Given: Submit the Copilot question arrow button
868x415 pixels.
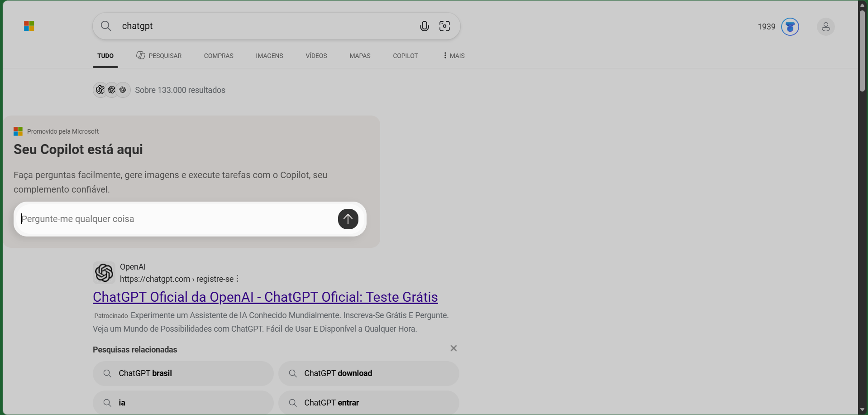Looking at the screenshot, I should click(x=348, y=219).
